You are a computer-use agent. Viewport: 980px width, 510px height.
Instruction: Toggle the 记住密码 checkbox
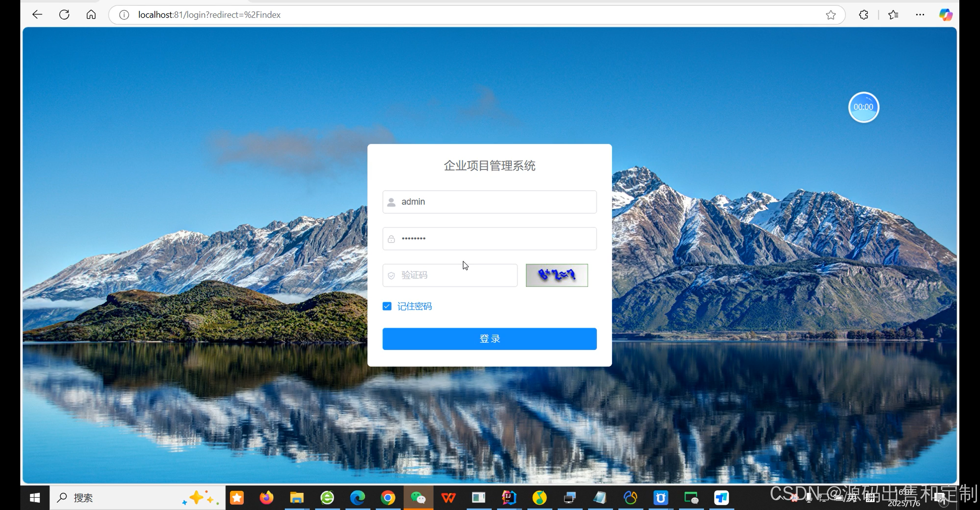pyautogui.click(x=387, y=306)
